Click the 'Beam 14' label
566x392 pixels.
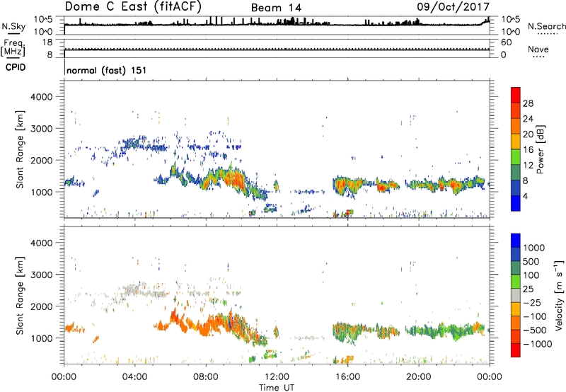[276, 8]
